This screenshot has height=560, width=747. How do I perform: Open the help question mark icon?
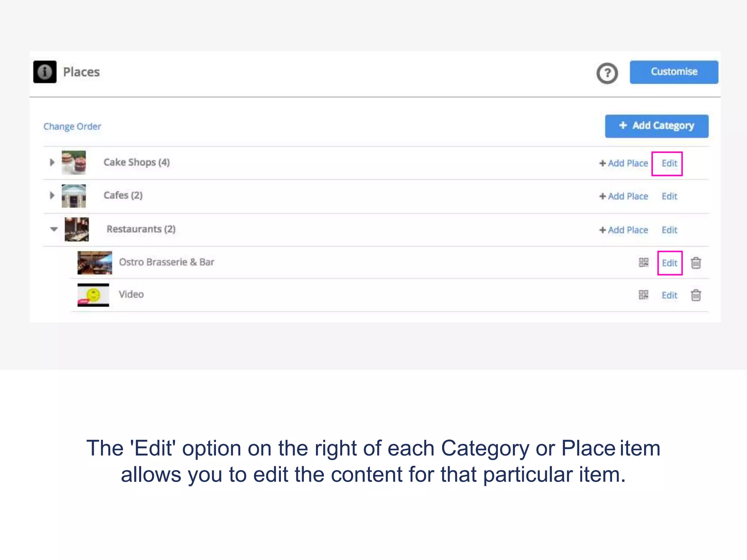(607, 73)
